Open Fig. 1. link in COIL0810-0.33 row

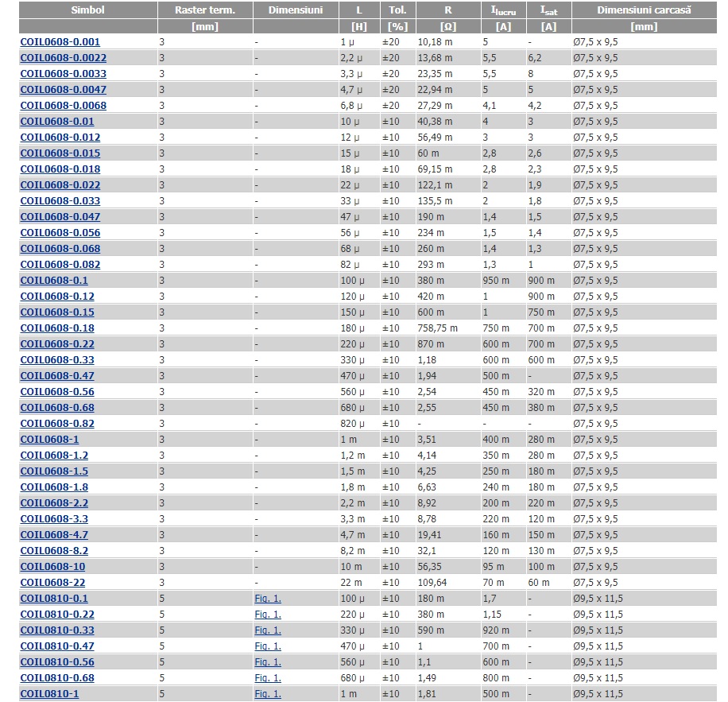click(x=268, y=630)
